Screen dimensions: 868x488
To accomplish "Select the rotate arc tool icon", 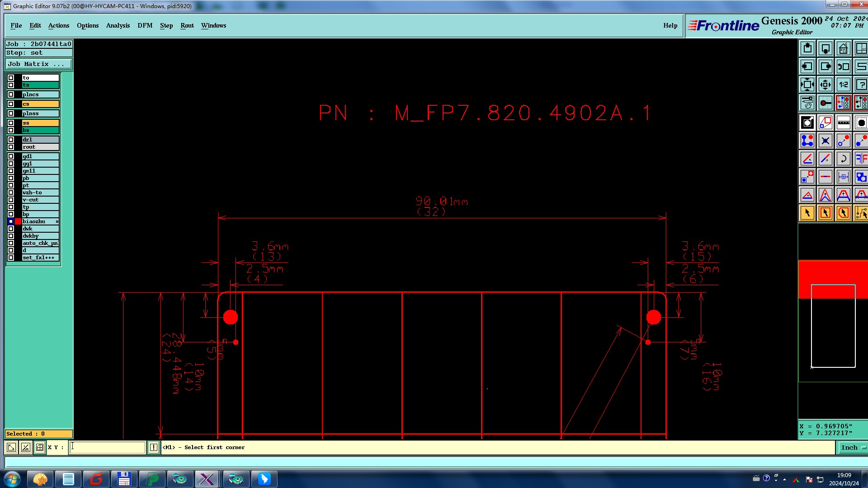I will (x=843, y=159).
